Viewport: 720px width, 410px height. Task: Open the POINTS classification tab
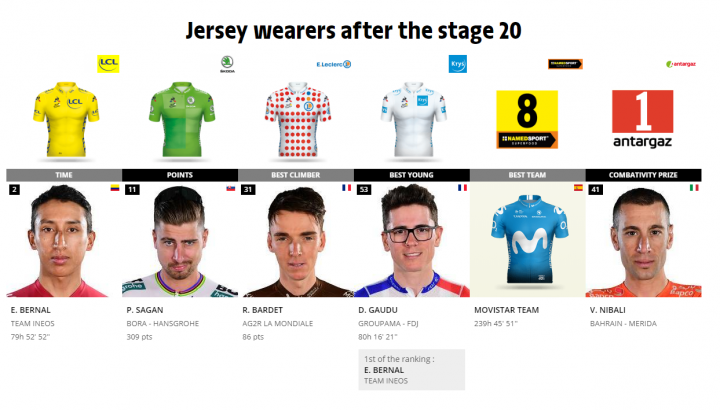(180, 175)
